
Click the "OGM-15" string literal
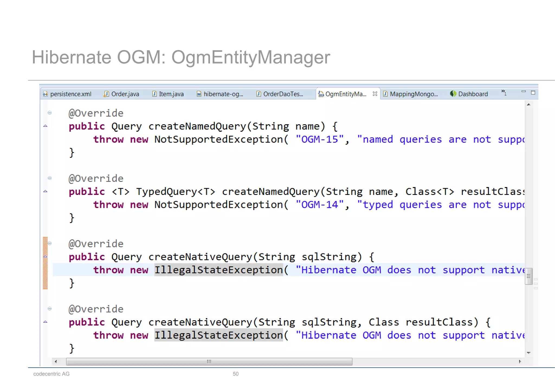(x=320, y=139)
